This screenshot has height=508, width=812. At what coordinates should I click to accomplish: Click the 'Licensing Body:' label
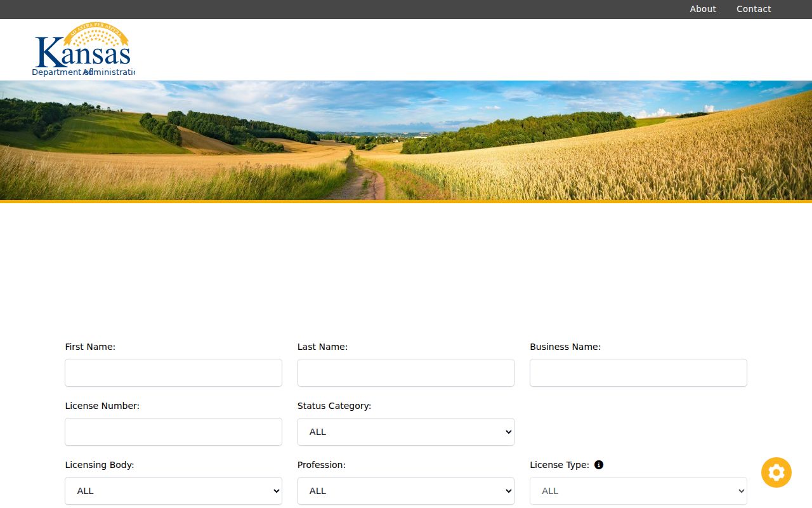click(100, 465)
